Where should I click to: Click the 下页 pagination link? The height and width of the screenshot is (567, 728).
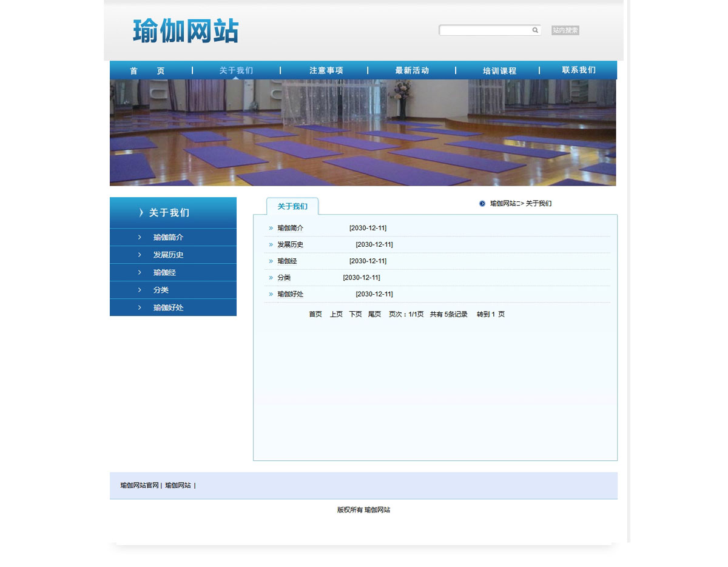pos(356,314)
